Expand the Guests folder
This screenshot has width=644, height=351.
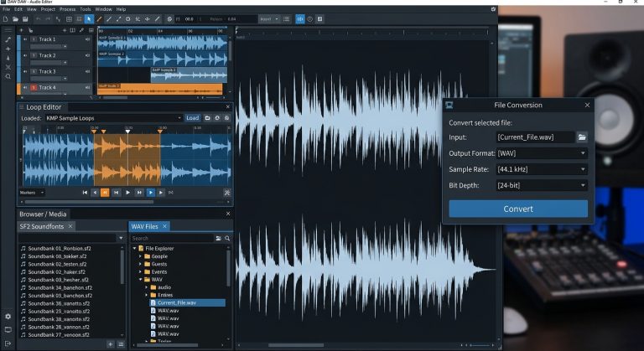(x=141, y=264)
